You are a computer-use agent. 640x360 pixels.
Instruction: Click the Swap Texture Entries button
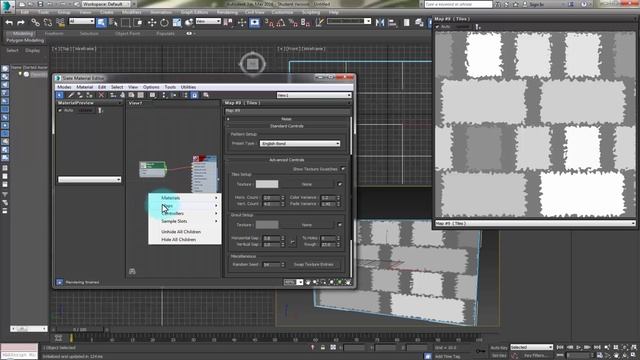pyautogui.click(x=313, y=264)
